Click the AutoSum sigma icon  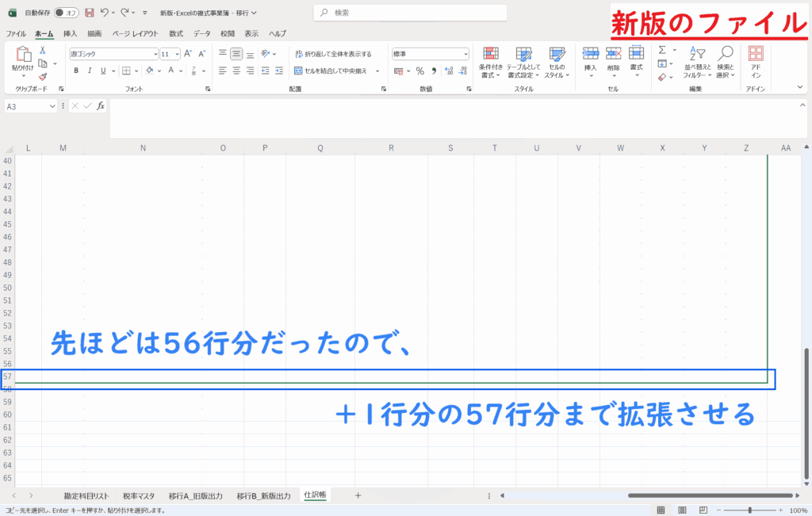pyautogui.click(x=662, y=50)
